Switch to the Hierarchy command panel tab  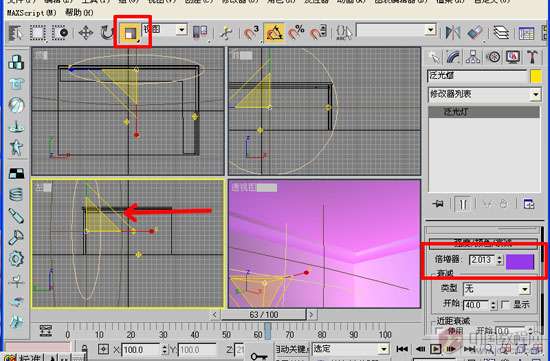(473, 57)
